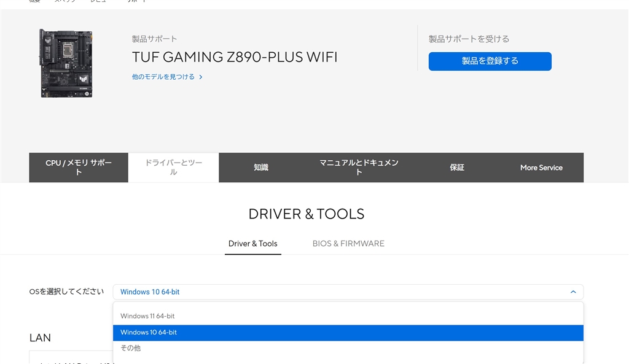Screen dimensions: 629x364
Task: Open the 概要 menu at the top
Action: tap(34, 2)
